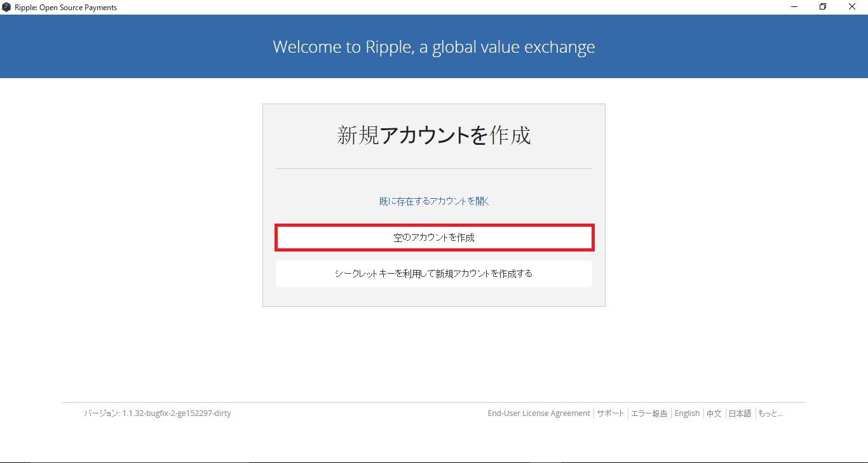Screen dimensions: 868x463
Task: Minimize the Ripple window
Action: [x=794, y=6]
